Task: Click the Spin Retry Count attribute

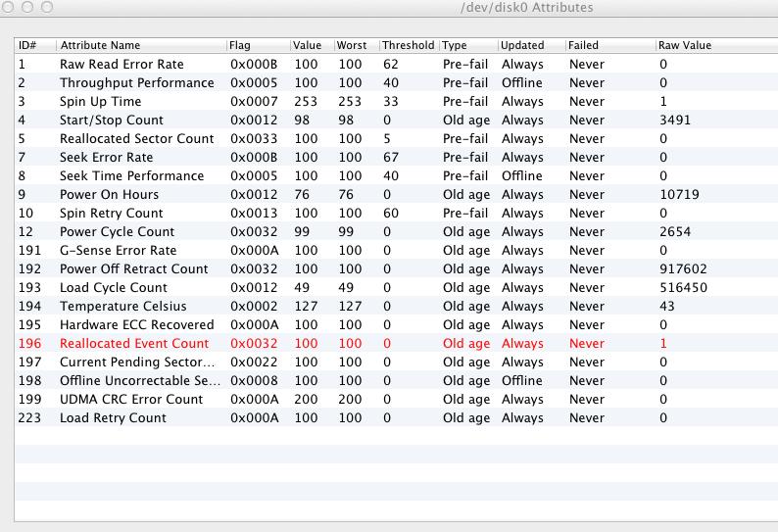Action: pos(111,214)
